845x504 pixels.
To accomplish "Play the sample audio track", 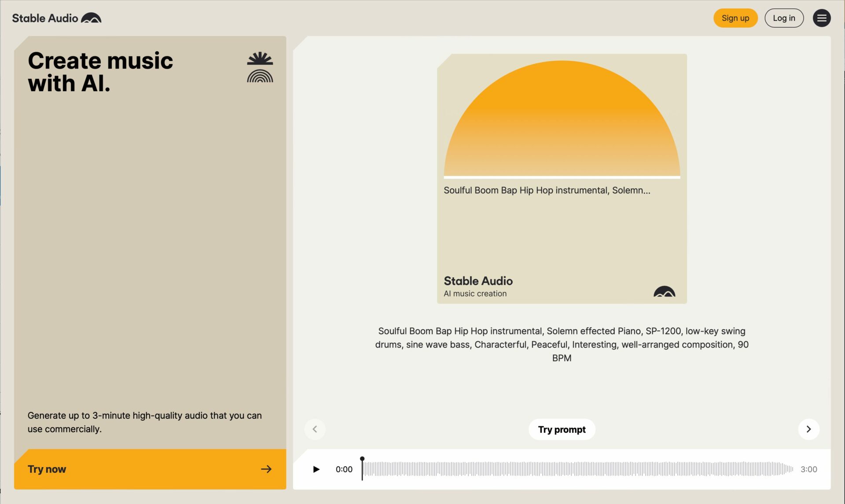I will pos(316,469).
